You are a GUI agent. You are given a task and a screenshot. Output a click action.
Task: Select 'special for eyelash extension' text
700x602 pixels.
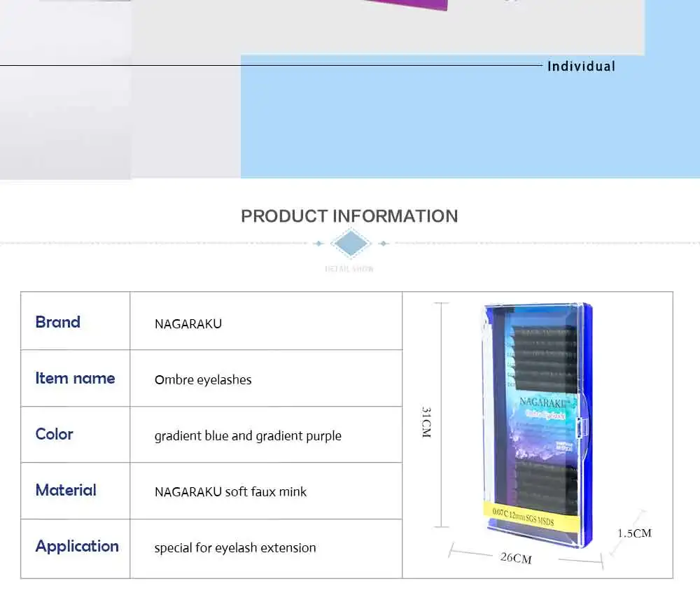234,548
